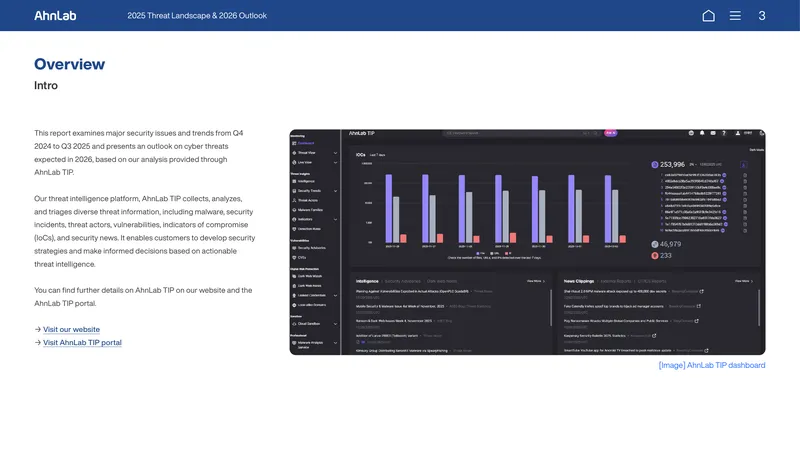Click the AhnLab logo
The height and width of the screenshot is (449, 800).
click(55, 16)
